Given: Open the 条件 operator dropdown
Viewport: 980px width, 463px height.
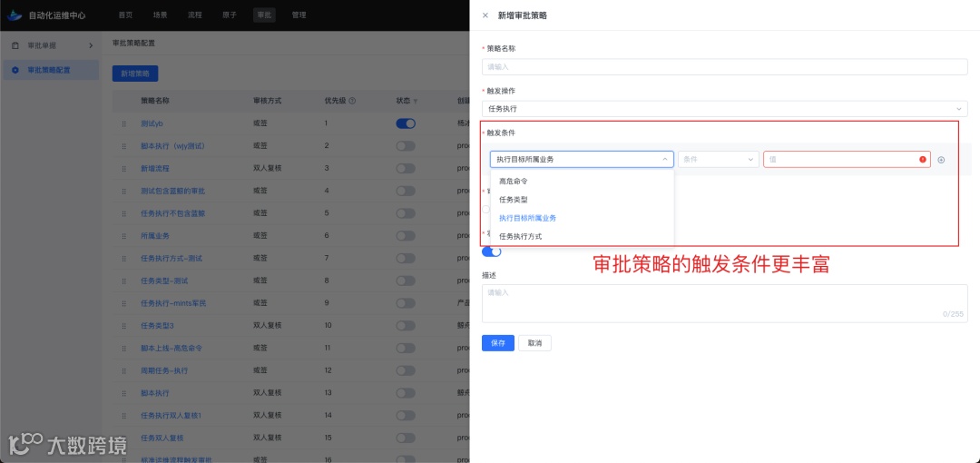Looking at the screenshot, I should pos(718,160).
